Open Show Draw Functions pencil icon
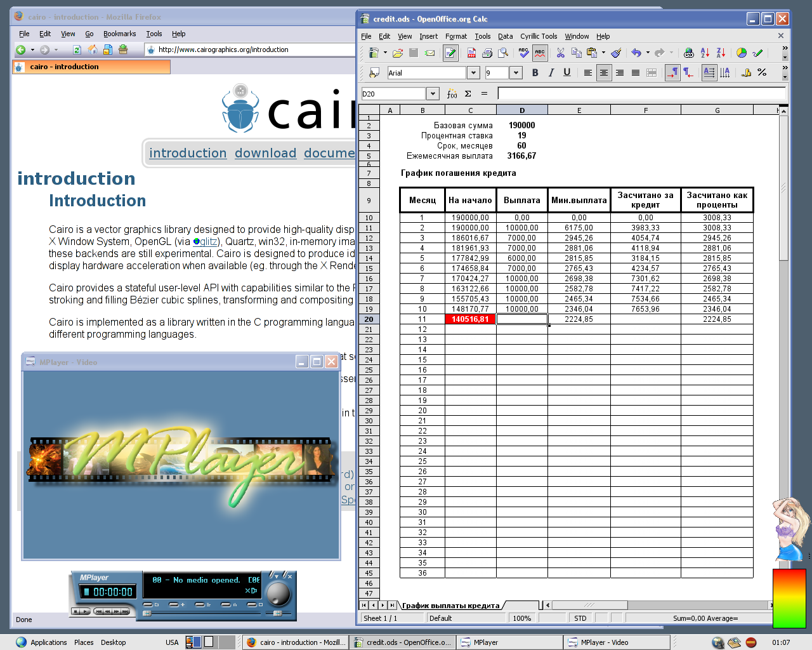This screenshot has width=812, height=650. click(x=757, y=53)
